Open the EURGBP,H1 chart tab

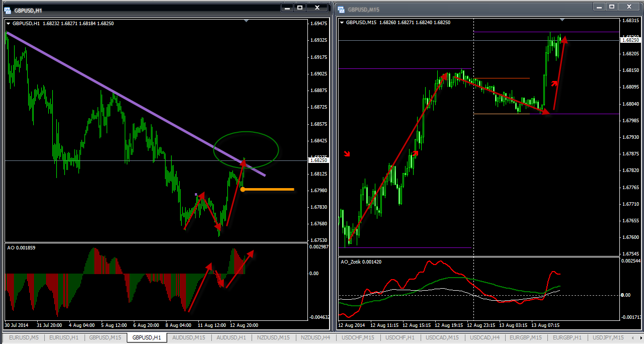coord(567,337)
